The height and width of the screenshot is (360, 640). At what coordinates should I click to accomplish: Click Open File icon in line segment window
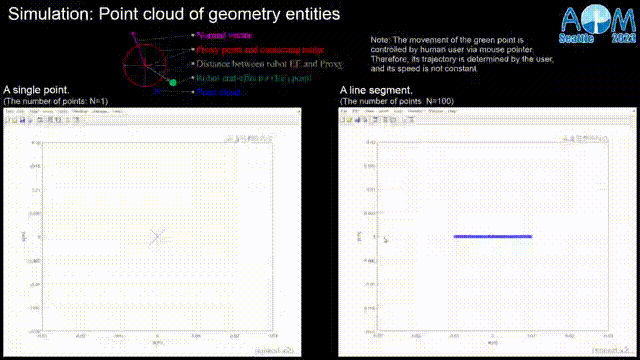(x=350, y=120)
